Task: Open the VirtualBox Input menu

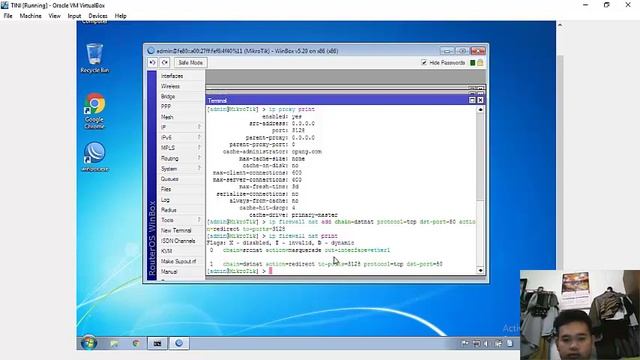Action: click(x=74, y=16)
